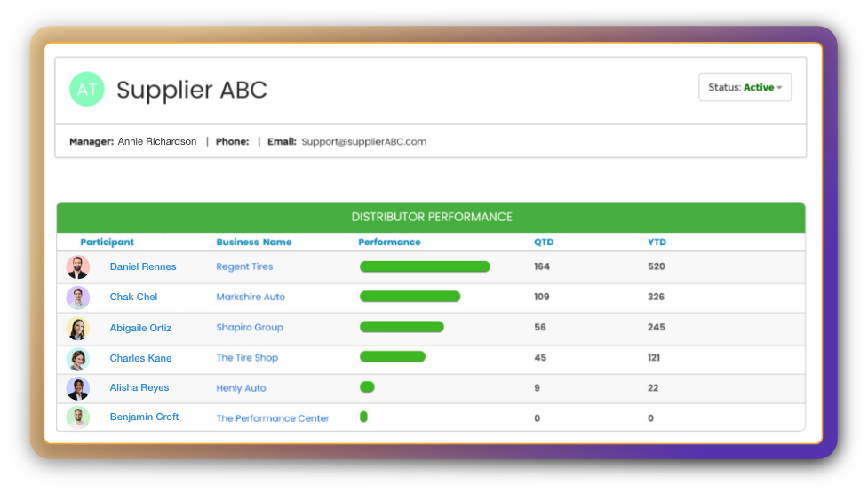Sort by the Business Name column header
This screenshot has width=868, height=493.
coord(253,242)
